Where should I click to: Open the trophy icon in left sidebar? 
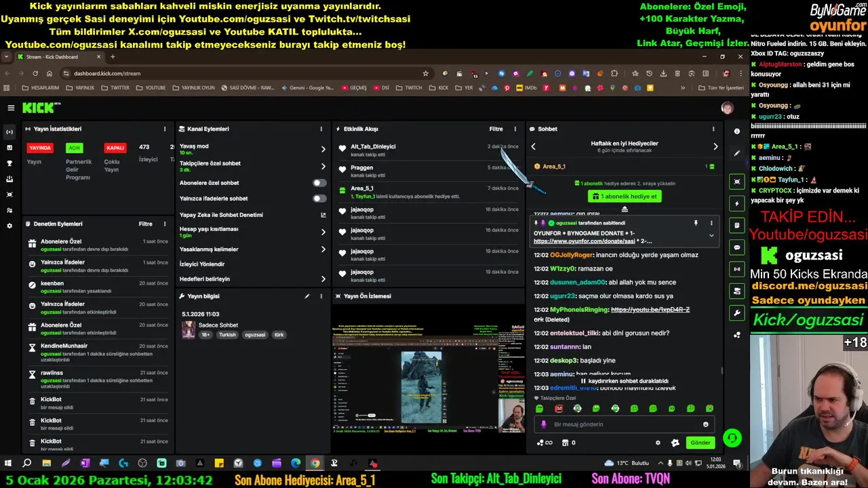point(9,163)
